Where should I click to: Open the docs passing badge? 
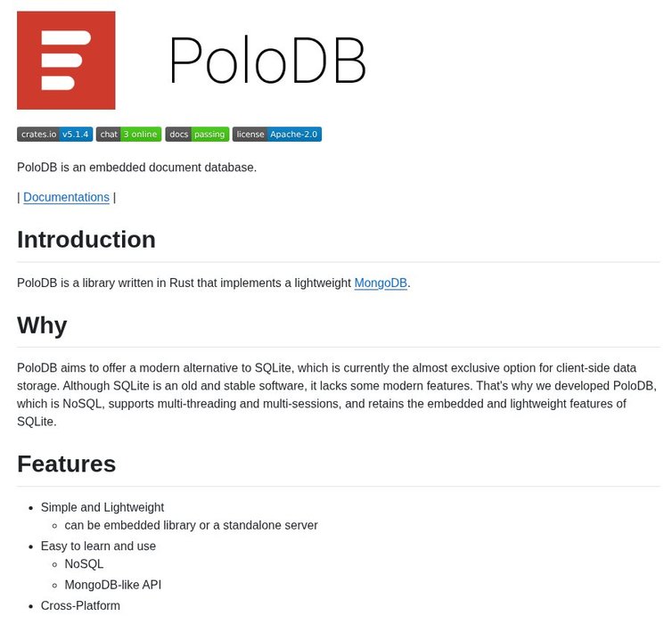tap(197, 135)
